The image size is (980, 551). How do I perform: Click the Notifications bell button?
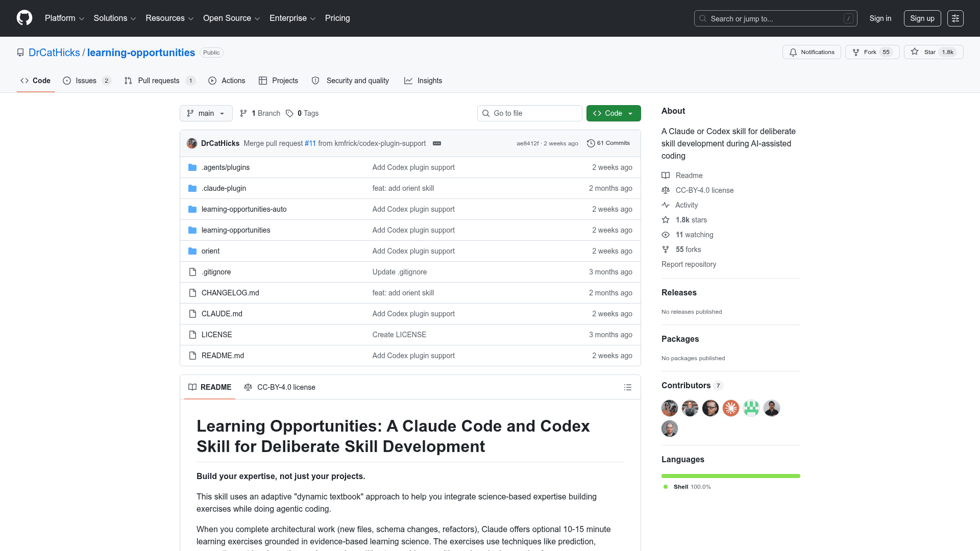click(812, 52)
